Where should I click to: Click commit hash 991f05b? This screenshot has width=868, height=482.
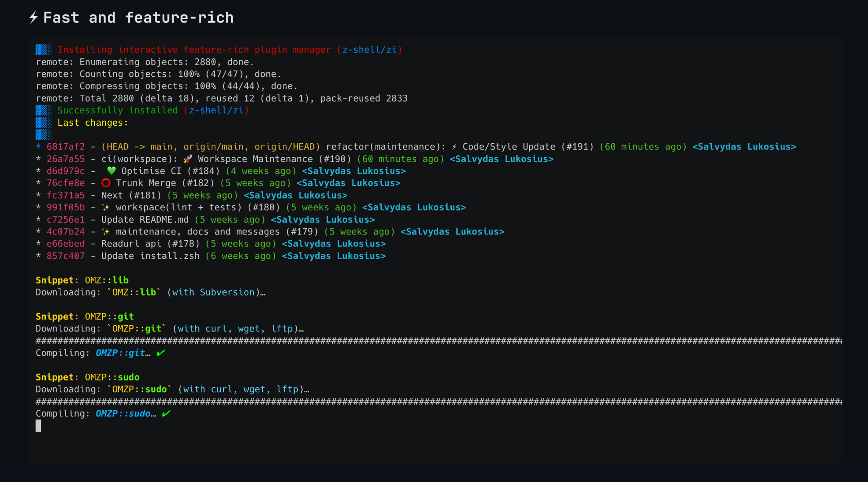point(66,208)
